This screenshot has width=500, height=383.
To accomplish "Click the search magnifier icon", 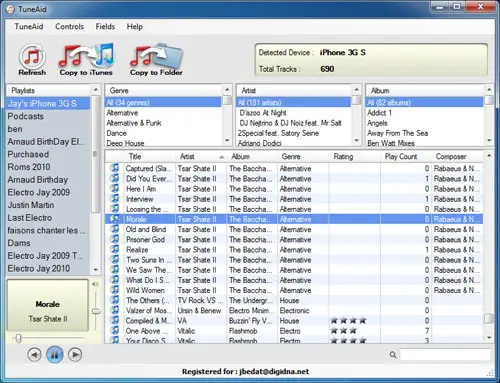I will click(x=393, y=355).
